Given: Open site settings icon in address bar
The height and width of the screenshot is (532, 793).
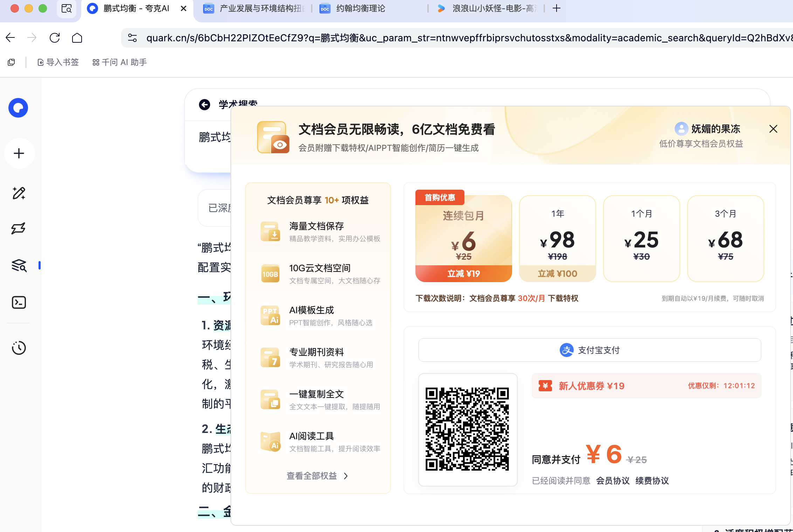Looking at the screenshot, I should click(x=132, y=38).
